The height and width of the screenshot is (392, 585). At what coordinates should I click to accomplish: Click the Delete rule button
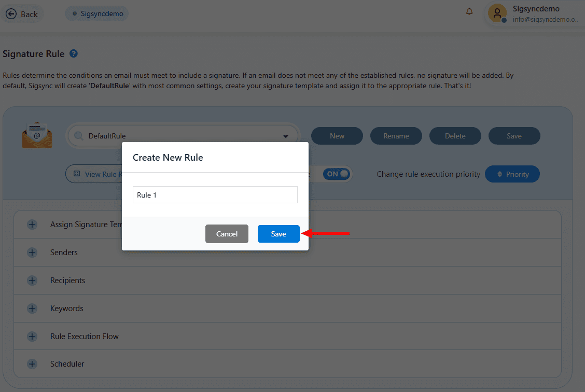[455, 136]
